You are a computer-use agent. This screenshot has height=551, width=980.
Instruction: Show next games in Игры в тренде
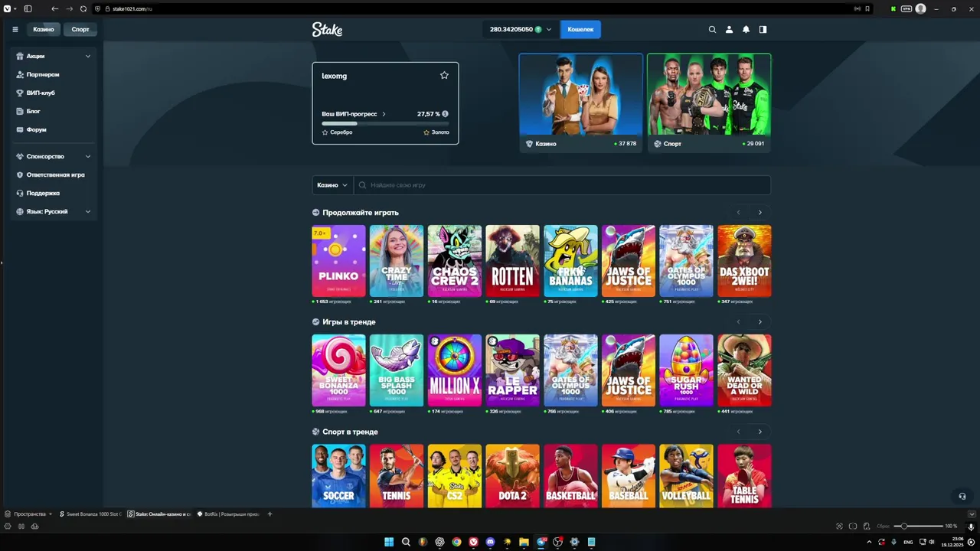pyautogui.click(x=759, y=321)
